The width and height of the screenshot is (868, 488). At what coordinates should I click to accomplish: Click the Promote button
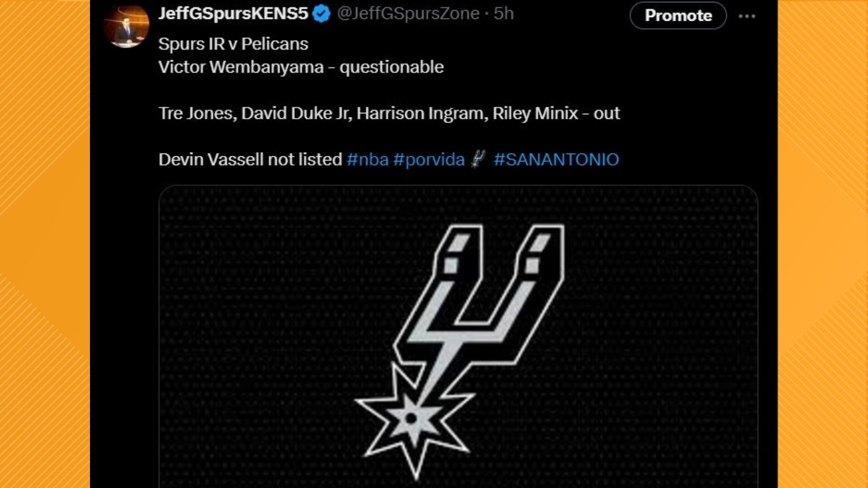pos(678,16)
